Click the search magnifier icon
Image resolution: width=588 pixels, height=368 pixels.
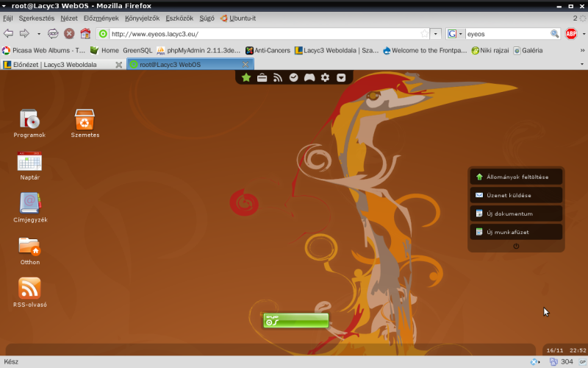click(555, 34)
